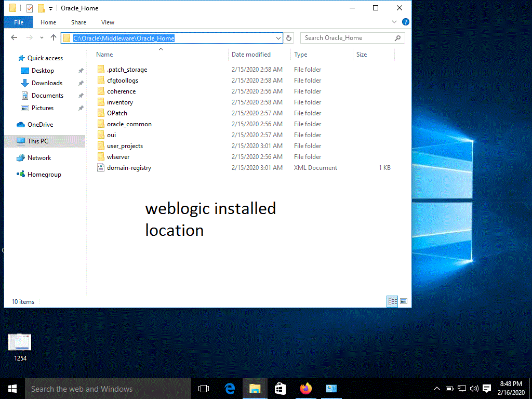Expand the ribbon with the chevron
The width and height of the screenshot is (532, 399).
[x=394, y=22]
